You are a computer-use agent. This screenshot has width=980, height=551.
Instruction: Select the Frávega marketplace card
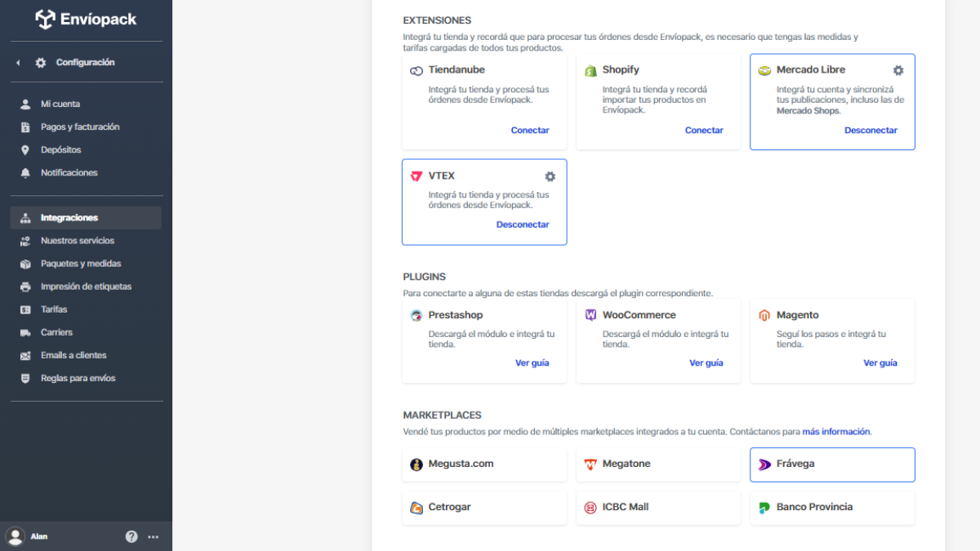point(832,464)
